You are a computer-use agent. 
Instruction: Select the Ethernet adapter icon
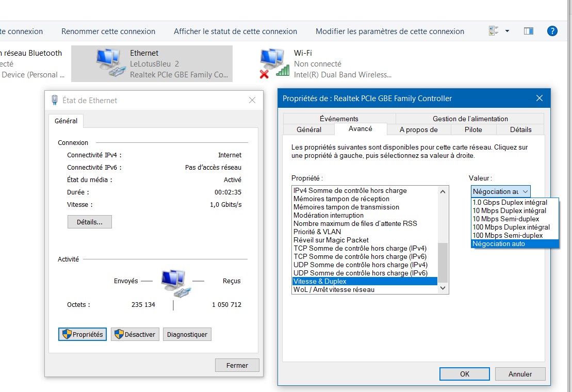click(x=109, y=63)
